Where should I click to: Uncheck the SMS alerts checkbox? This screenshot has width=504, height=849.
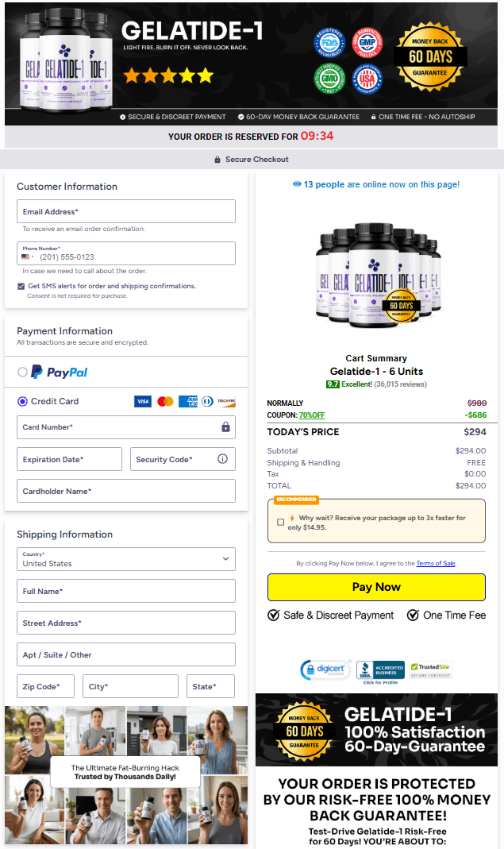(21, 286)
